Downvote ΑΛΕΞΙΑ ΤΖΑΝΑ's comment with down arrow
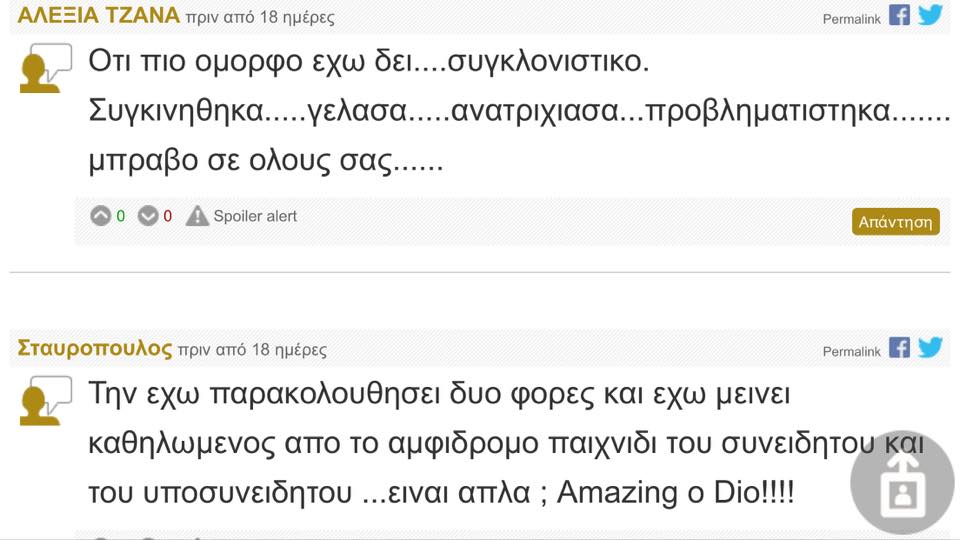Image resolution: width=960 pixels, height=540 pixels. [148, 216]
